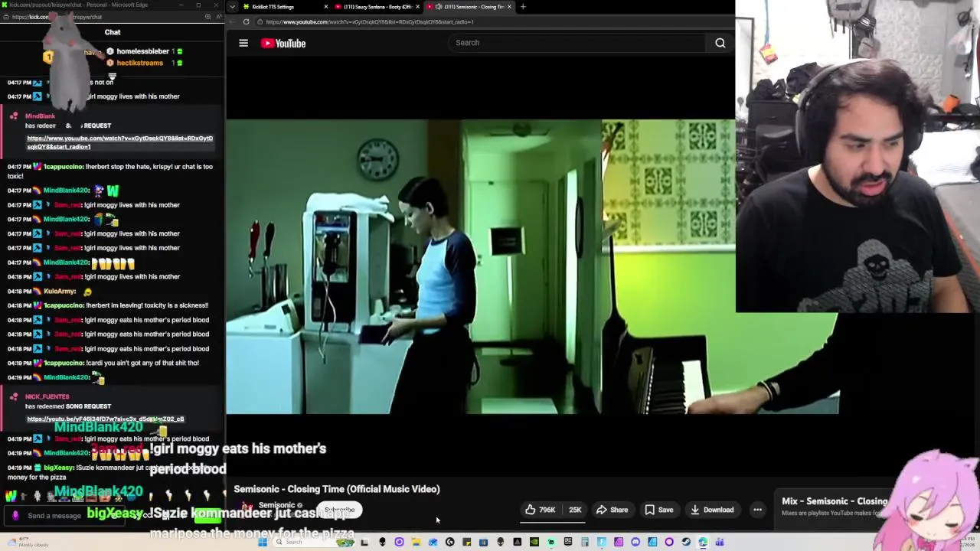
Task: Open Discord from the taskbar
Action: coord(635,542)
